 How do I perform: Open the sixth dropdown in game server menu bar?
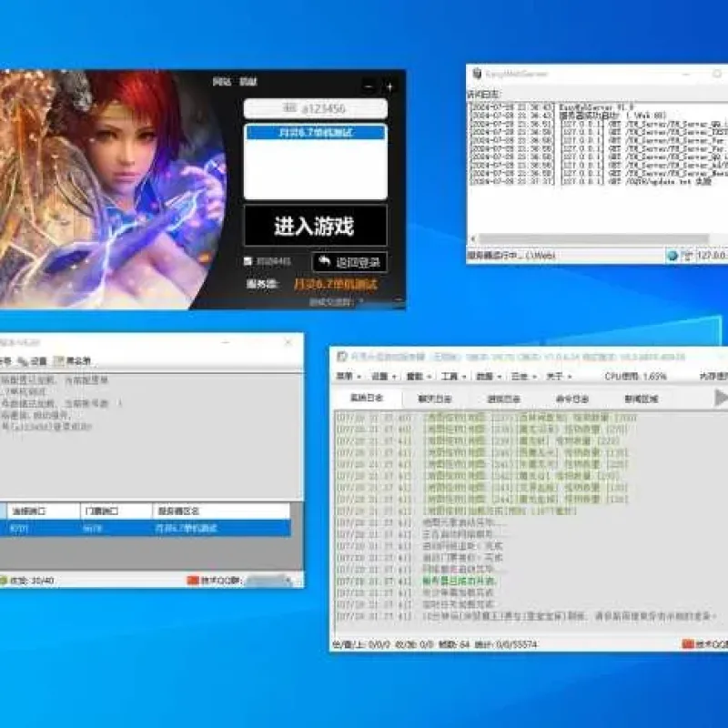523,376
